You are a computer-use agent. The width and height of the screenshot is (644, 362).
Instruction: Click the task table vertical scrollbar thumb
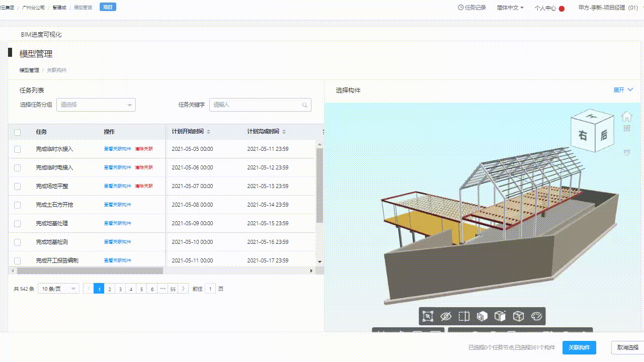tap(319, 186)
